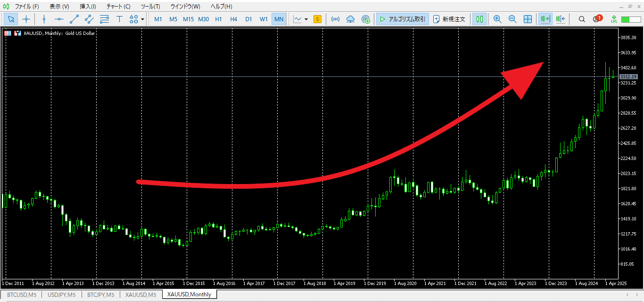Zoom in on the chart
Image resolution: width=644 pixels, height=302 pixels.
point(497,19)
